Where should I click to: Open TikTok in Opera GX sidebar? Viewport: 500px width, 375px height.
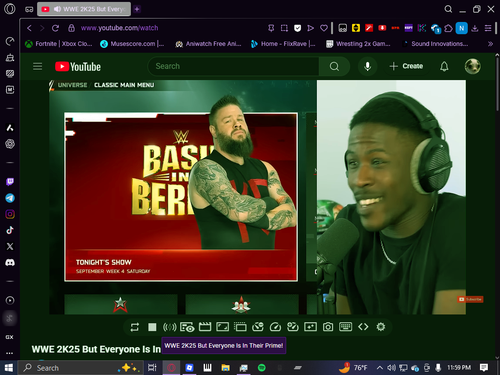point(10,230)
